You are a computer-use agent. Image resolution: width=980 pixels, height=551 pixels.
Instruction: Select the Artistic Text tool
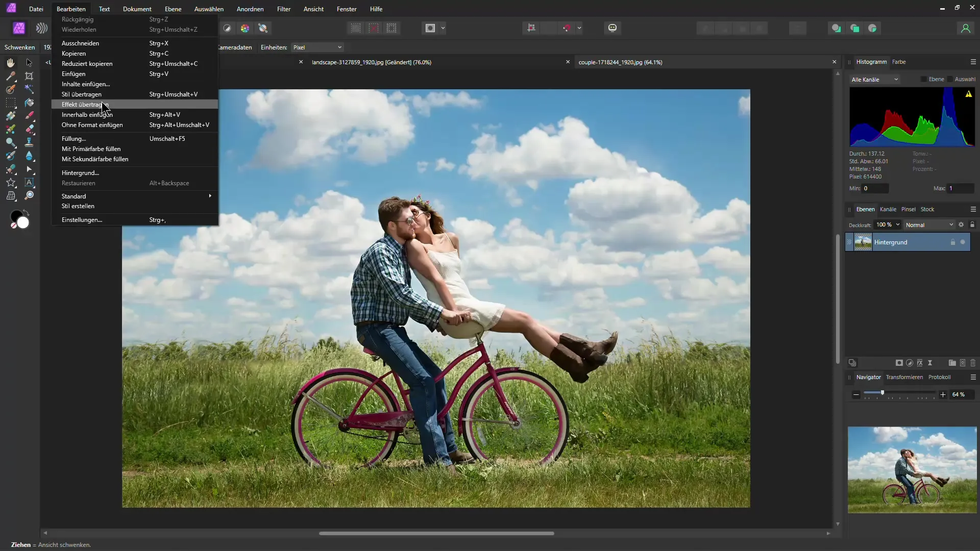point(29,182)
